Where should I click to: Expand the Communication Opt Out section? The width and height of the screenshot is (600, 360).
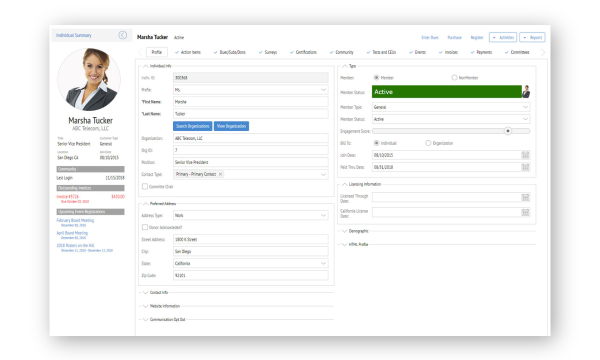[145, 319]
